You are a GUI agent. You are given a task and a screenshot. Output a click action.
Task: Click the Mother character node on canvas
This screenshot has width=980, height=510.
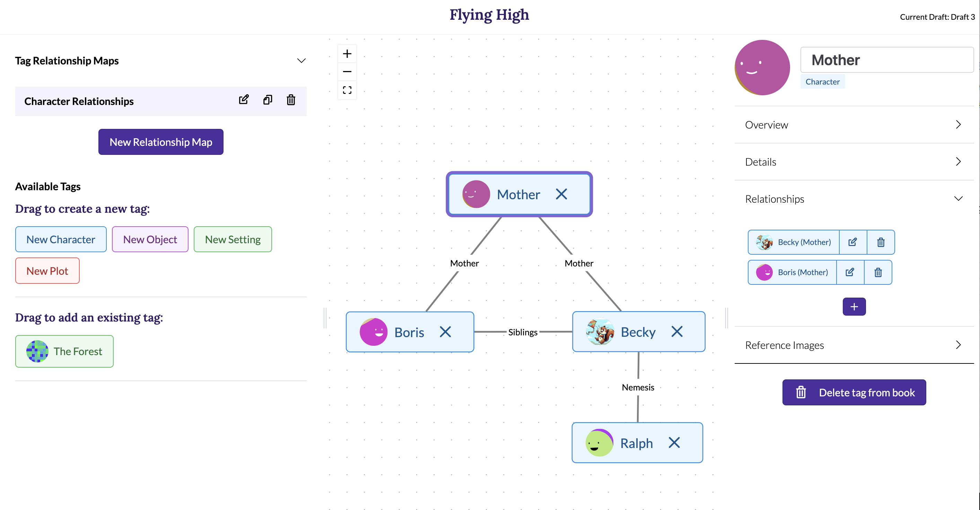click(518, 193)
